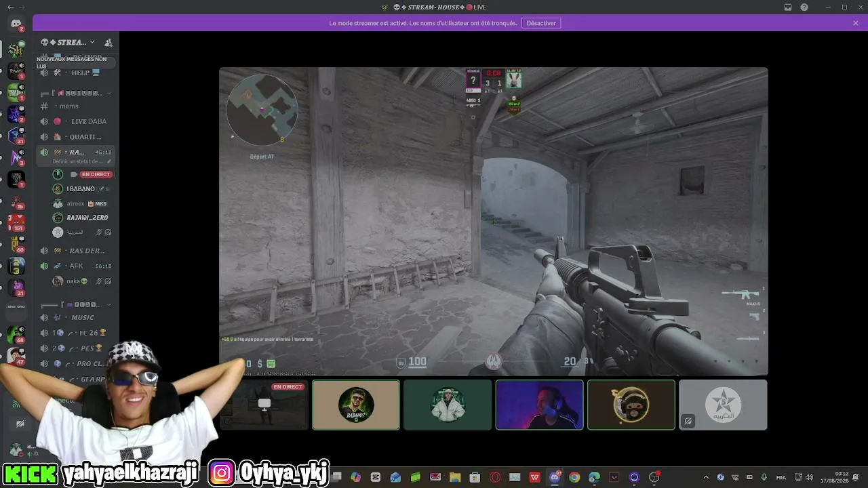Select user RAJAWI_ZERO in voice channel
The image size is (868, 488).
(83, 218)
